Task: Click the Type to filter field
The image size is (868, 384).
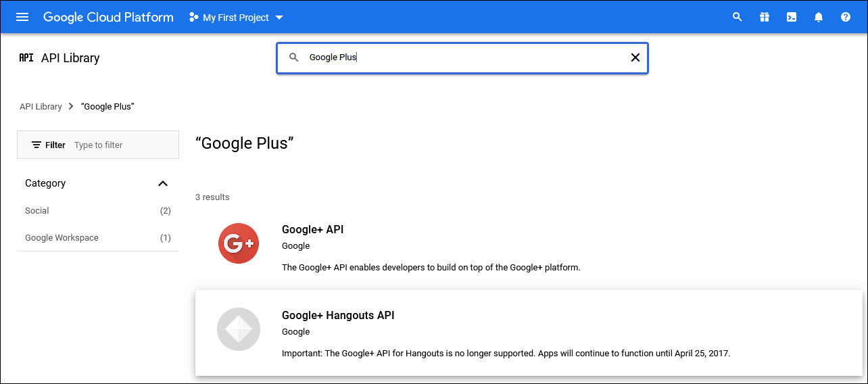Action: pos(122,145)
